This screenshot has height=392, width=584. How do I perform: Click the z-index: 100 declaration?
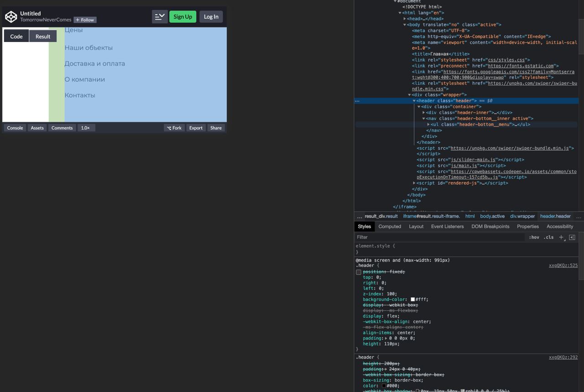click(x=380, y=294)
